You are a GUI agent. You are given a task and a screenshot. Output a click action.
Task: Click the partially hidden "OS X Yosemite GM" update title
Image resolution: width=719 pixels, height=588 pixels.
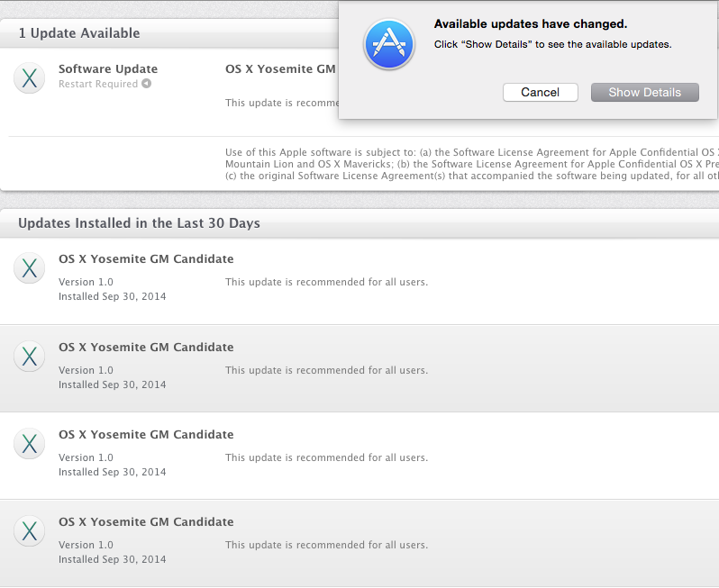[280, 68]
